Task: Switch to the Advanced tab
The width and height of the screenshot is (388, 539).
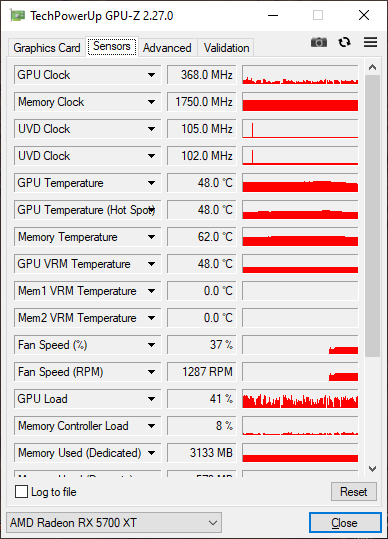Action: [x=167, y=47]
